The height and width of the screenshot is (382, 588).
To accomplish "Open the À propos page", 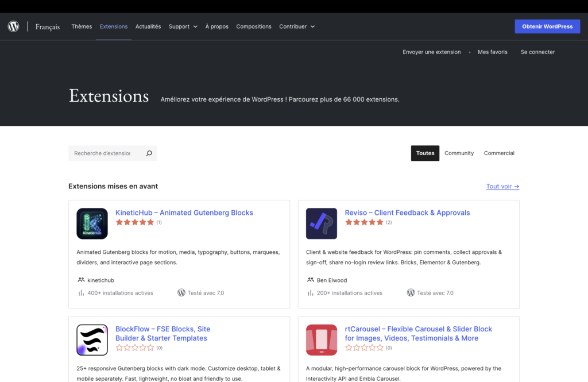I will pyautogui.click(x=216, y=26).
